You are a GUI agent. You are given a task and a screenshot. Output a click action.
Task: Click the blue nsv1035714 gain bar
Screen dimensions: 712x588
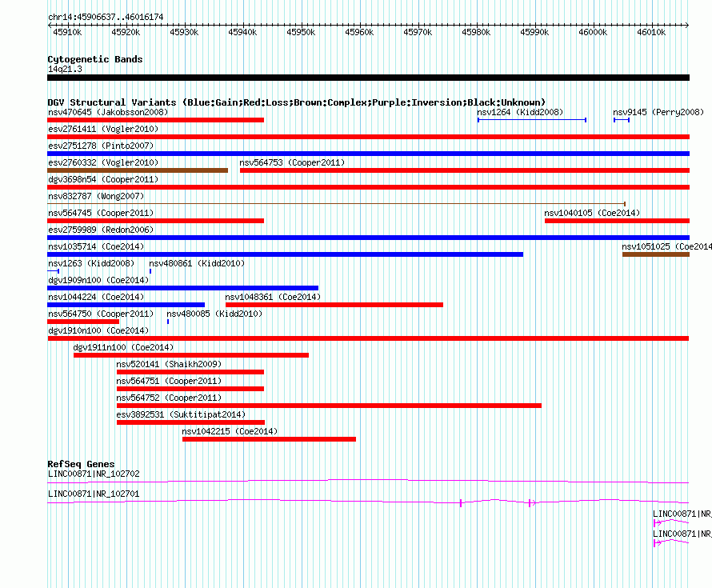coord(285,254)
